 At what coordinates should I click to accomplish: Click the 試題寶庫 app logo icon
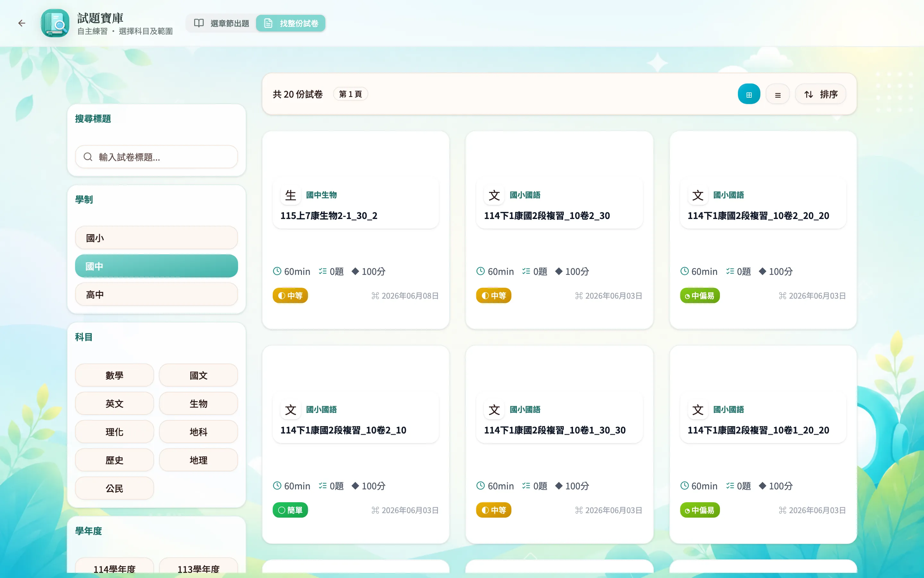tap(56, 23)
